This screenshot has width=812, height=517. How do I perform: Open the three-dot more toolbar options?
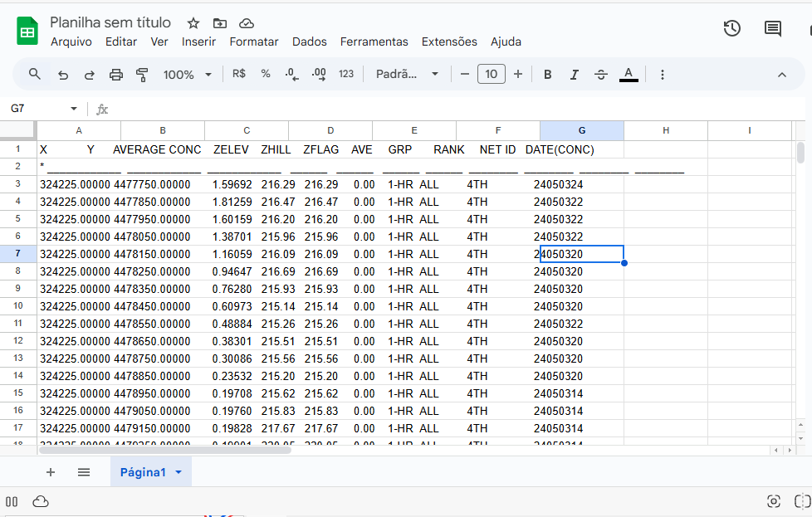[x=663, y=75]
